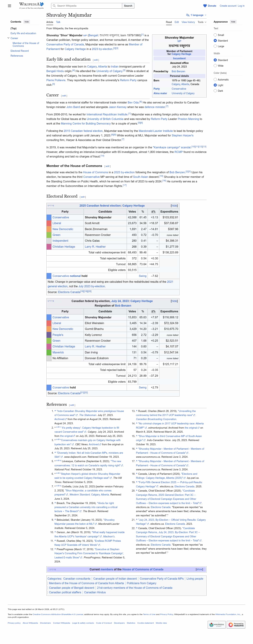Image resolution: width=253 pixels, height=644 pixels.
Task: Follow the Macdonald-Laurier Institute link in Career section
Action: click(x=155, y=131)
